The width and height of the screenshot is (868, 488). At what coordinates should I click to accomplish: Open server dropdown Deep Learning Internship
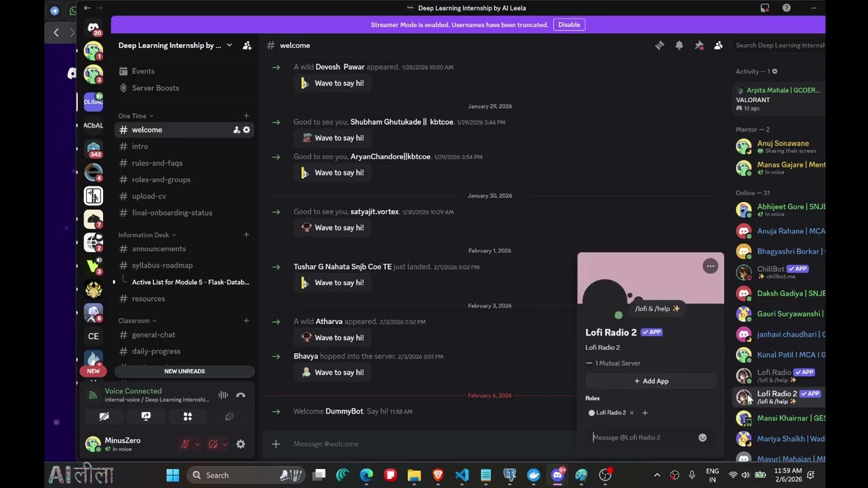(175, 45)
